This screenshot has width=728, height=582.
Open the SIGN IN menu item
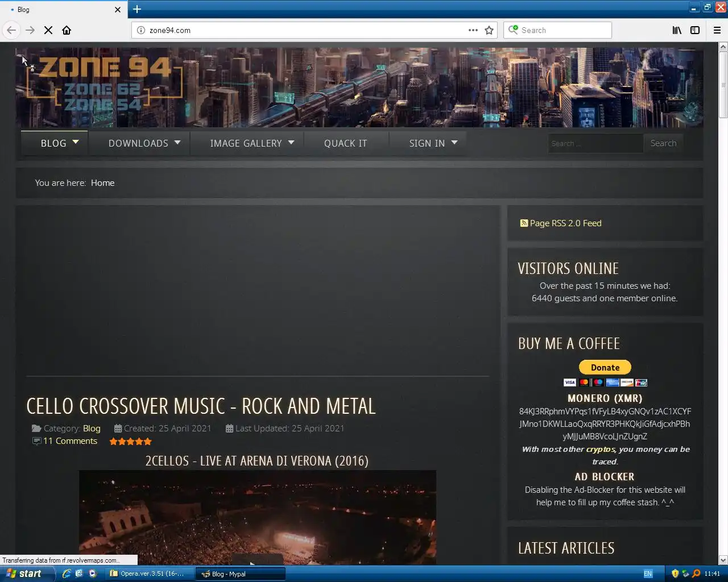tap(427, 143)
